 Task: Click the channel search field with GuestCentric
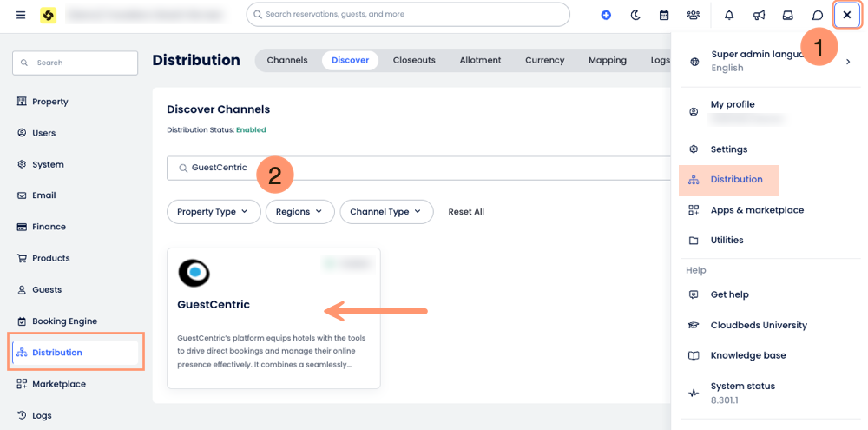[417, 168]
